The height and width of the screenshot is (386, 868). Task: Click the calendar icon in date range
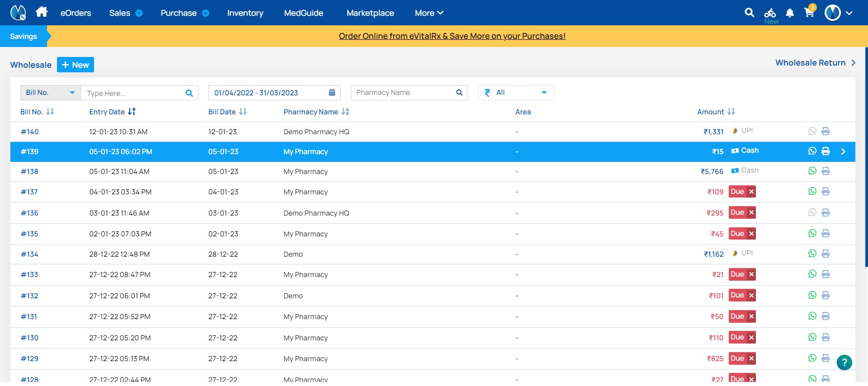[x=332, y=93]
